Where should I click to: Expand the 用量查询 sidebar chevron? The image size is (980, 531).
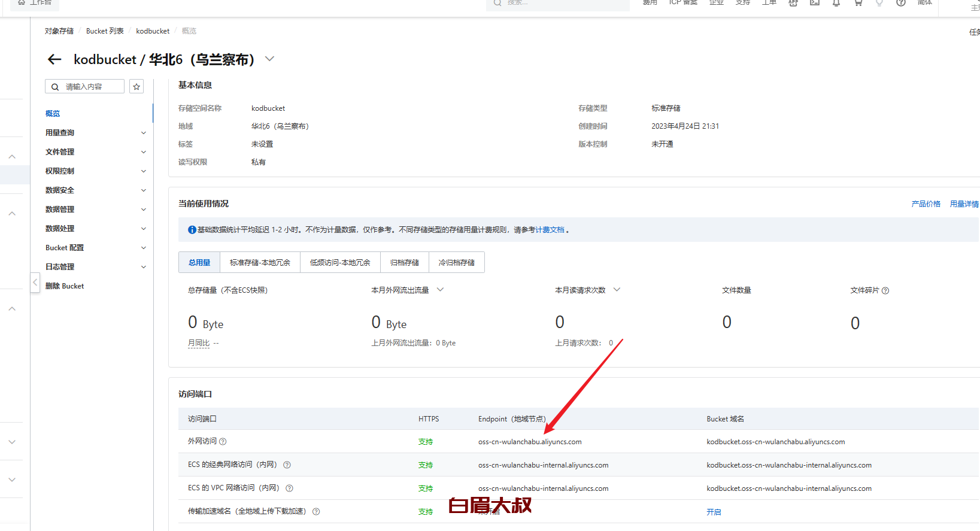[144, 133]
